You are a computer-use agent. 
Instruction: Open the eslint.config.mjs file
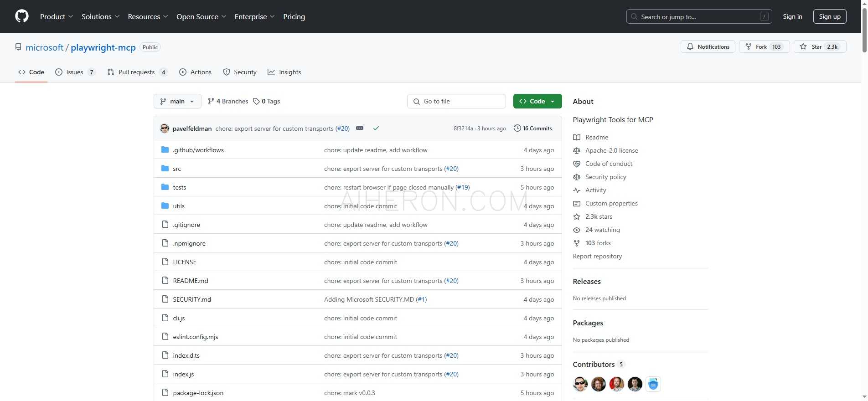point(196,337)
